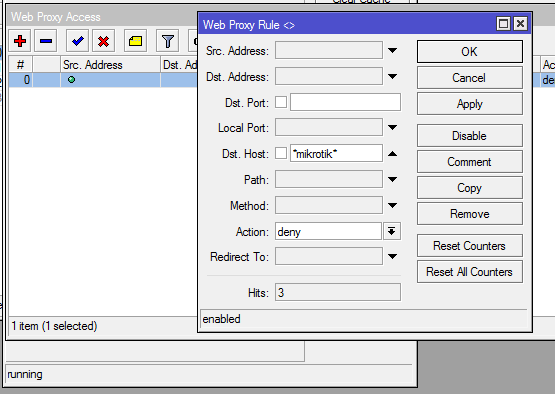Expand the Path field
Viewport: 555px width, 394px height.
pyautogui.click(x=392, y=179)
